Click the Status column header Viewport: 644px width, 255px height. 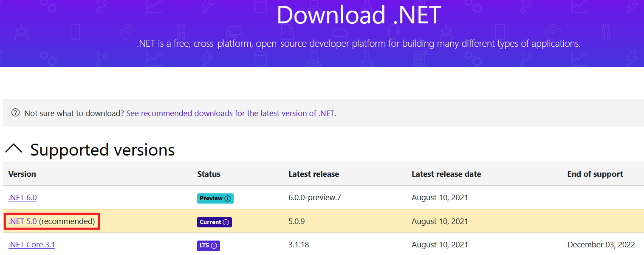pos(209,174)
